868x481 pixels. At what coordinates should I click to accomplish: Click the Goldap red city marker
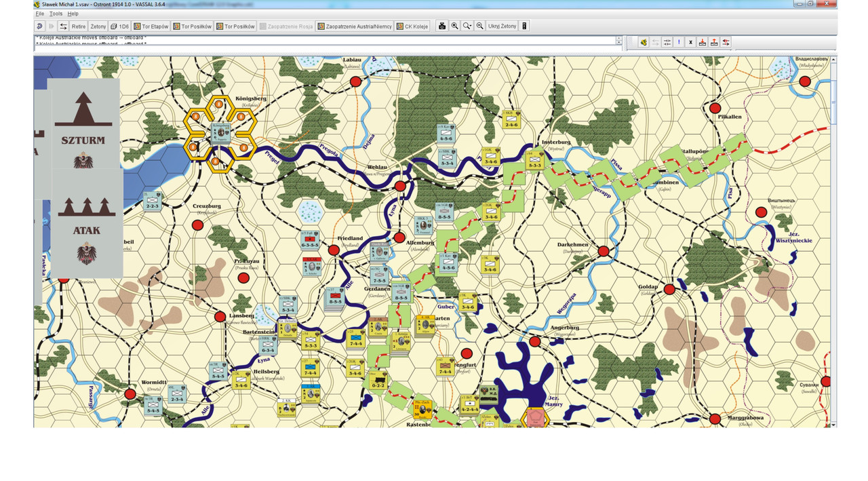click(669, 290)
